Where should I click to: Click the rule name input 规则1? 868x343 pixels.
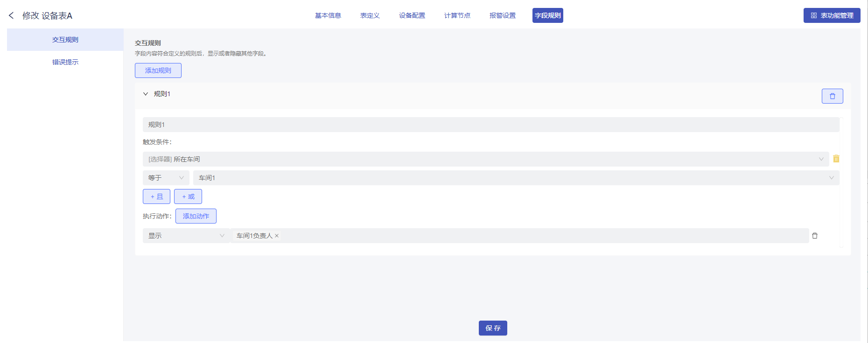tap(491, 125)
